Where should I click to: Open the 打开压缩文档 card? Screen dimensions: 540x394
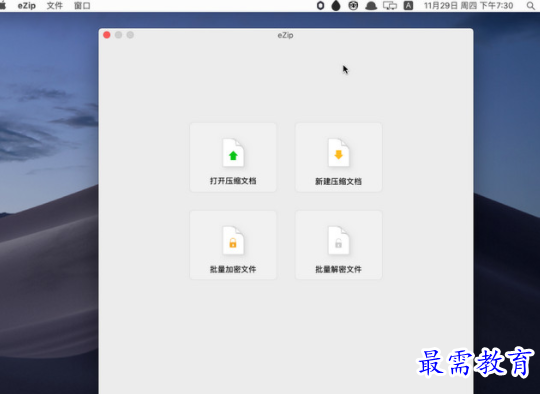click(233, 157)
